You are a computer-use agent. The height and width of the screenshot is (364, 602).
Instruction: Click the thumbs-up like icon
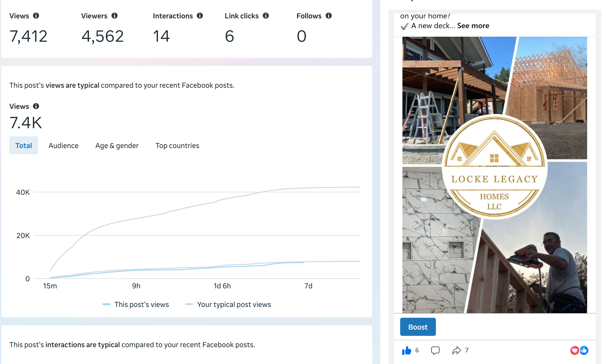point(406,350)
